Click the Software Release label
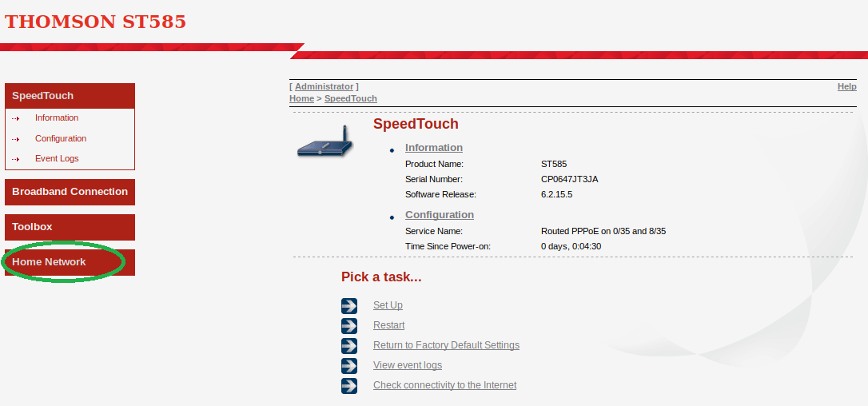The image size is (868, 406). (x=440, y=194)
